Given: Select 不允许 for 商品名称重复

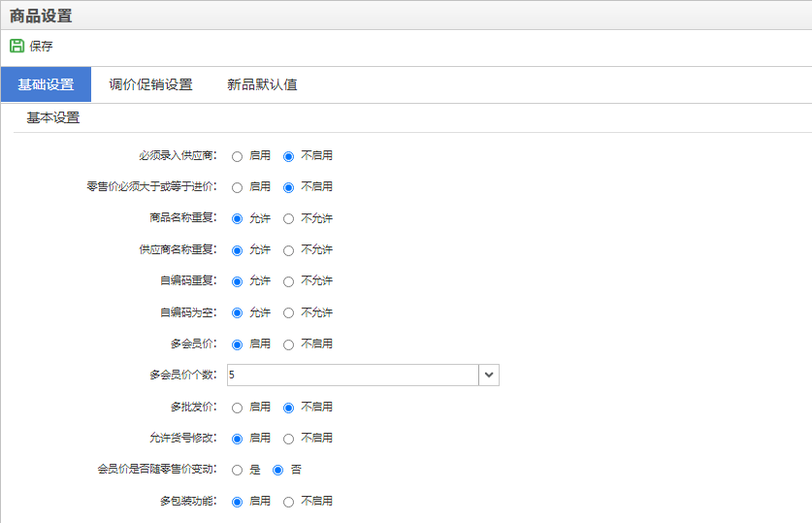Looking at the screenshot, I should [288, 219].
